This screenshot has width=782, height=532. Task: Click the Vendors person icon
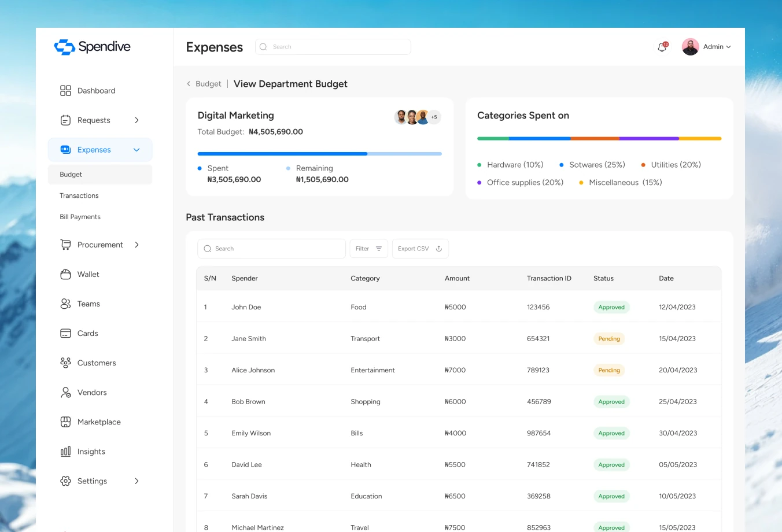pos(65,392)
